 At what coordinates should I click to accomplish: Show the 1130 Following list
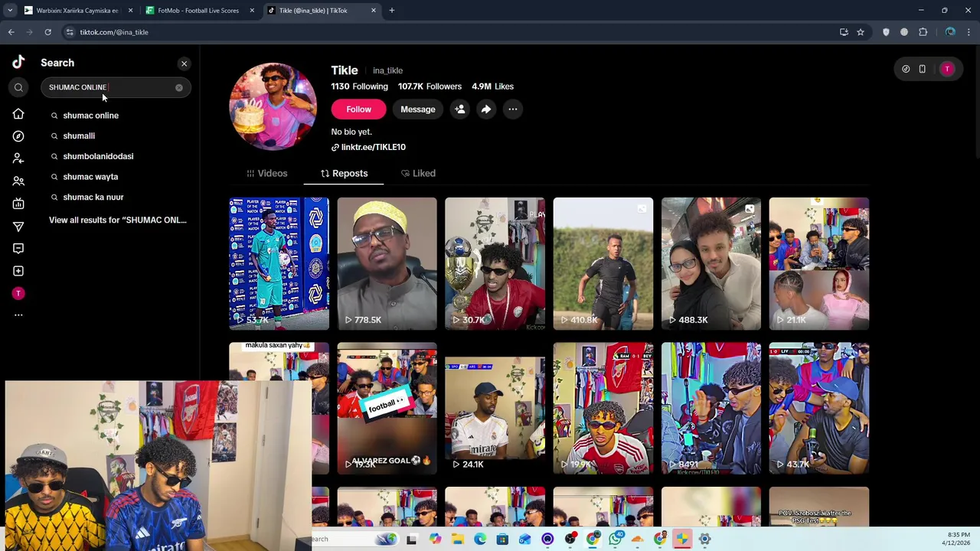click(360, 86)
